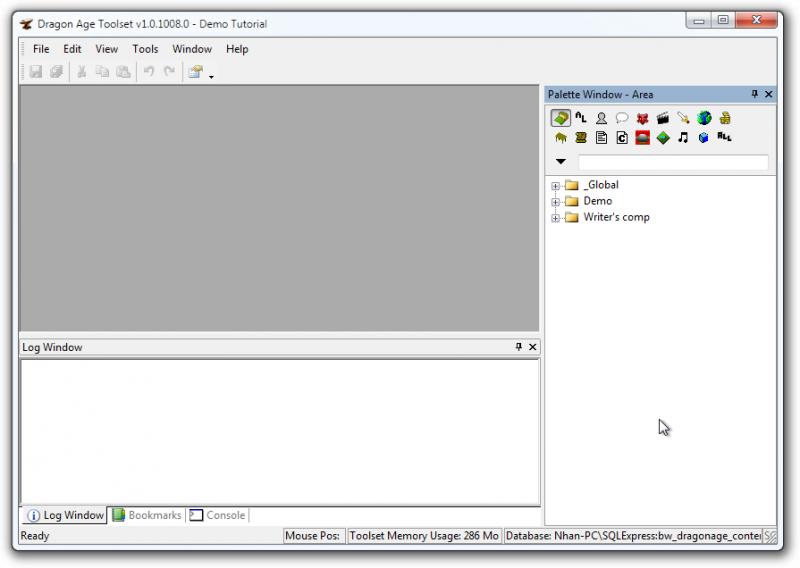The width and height of the screenshot is (800, 568).
Task: Click inside the empty log text area
Action: 280,433
